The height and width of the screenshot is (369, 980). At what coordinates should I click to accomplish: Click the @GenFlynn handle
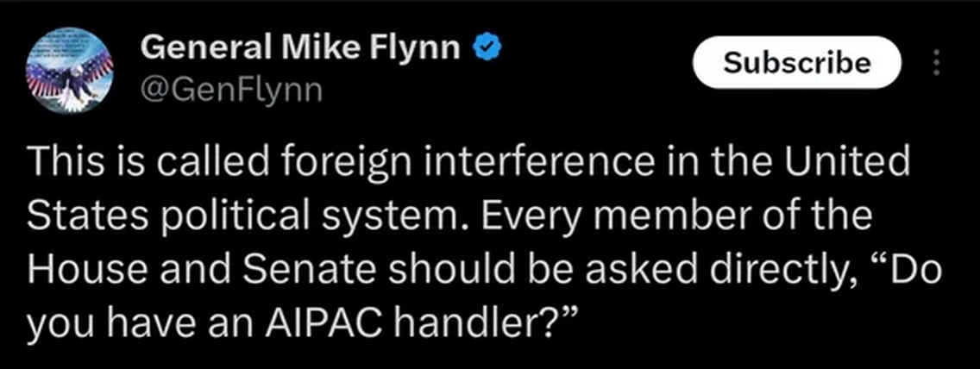230,89
